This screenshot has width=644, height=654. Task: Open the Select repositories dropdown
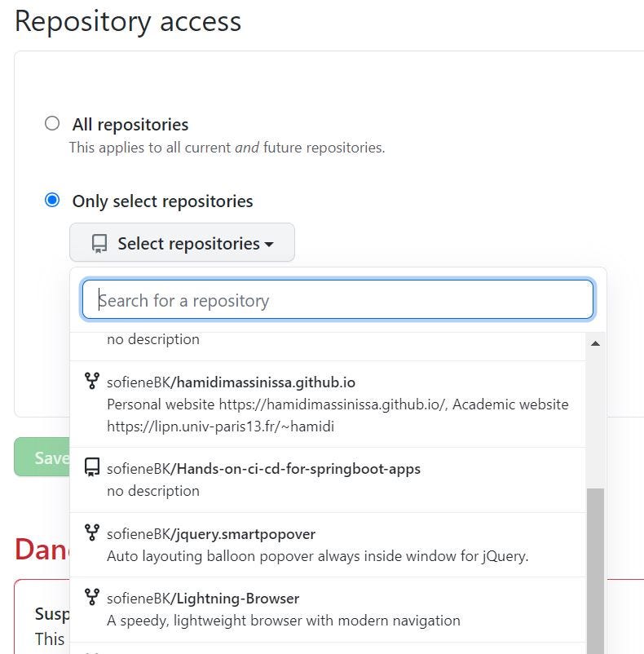[182, 243]
